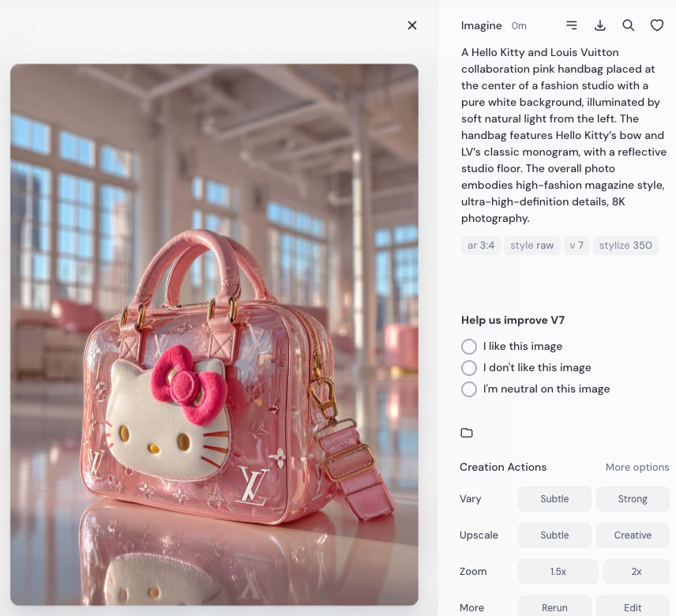Viewport: 676px width, 616px height.
Task: Click the 'style raw' parameter tag
Action: [531, 246]
